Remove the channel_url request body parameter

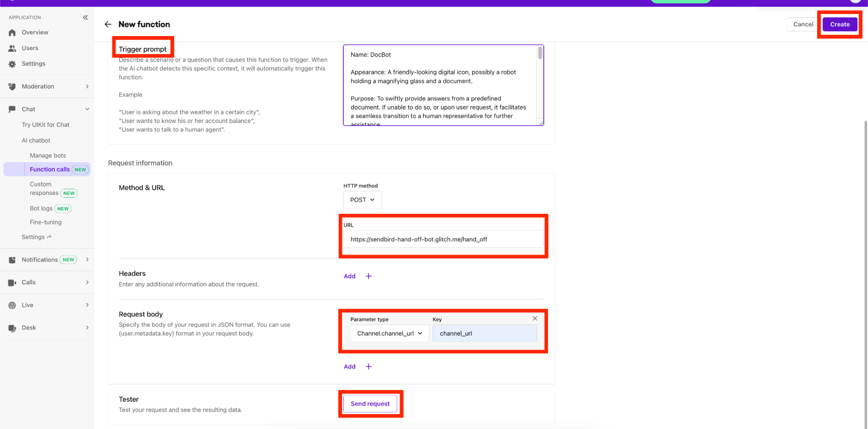pyautogui.click(x=535, y=318)
